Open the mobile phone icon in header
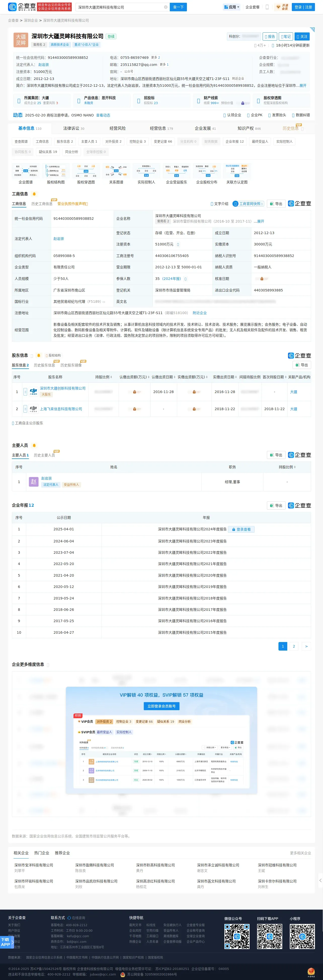This screenshot has height=980, width=323. point(267,7)
